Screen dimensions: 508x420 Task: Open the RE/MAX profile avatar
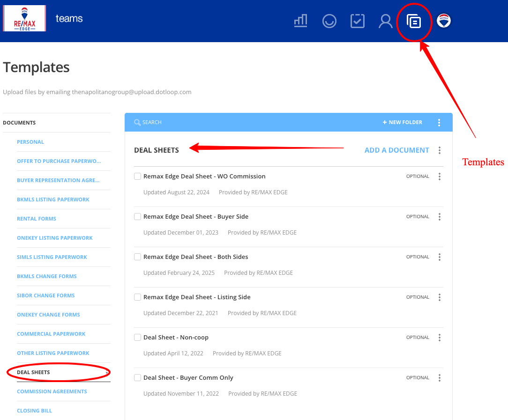pos(443,21)
